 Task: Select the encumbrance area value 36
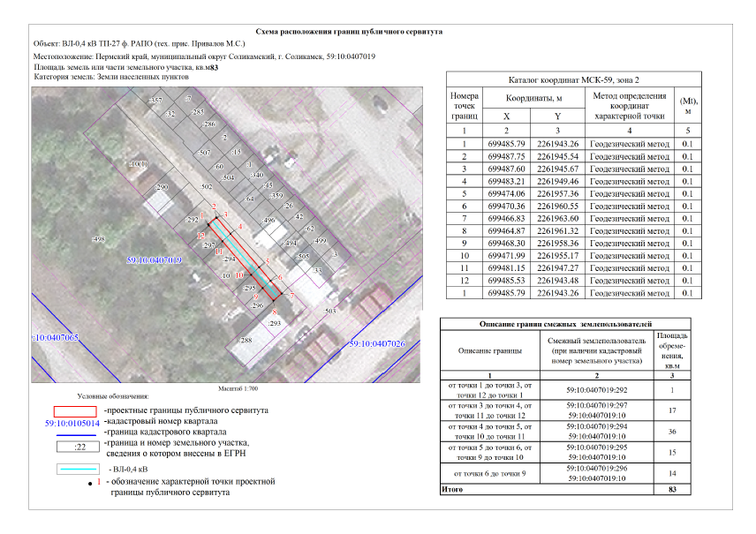672,432
